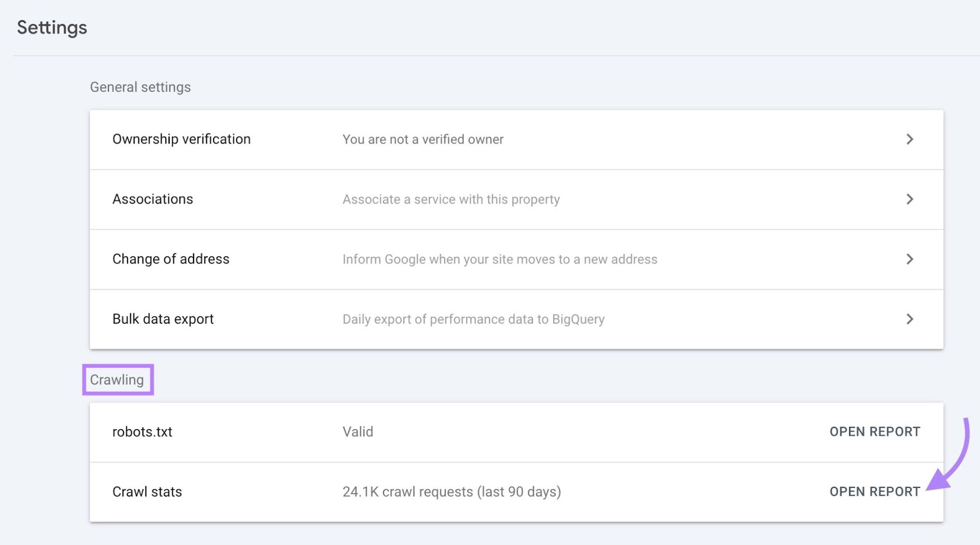Click the 24.1K crawl requests text
This screenshot has height=545, width=980.
451,492
